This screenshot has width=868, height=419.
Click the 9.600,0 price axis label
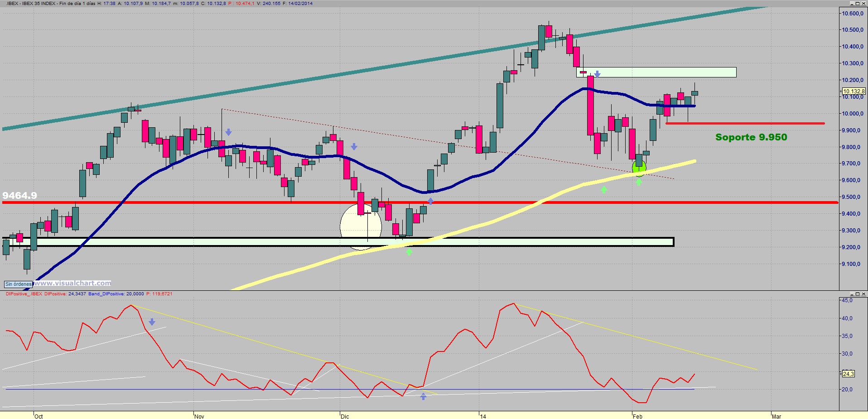(x=851, y=180)
